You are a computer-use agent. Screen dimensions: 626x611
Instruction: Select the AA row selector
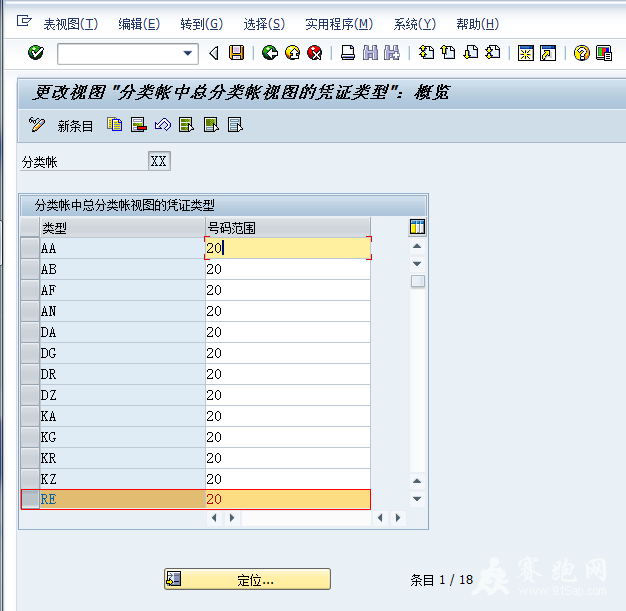(30, 248)
